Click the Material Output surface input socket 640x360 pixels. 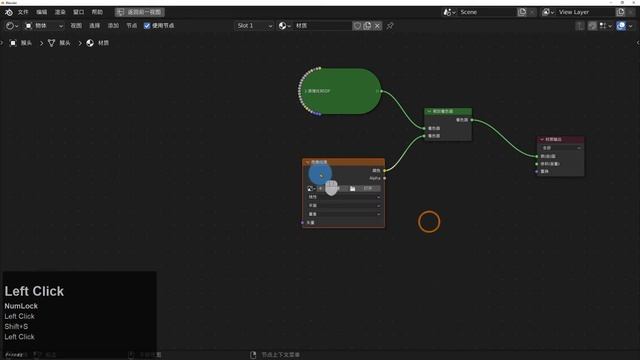(537, 156)
